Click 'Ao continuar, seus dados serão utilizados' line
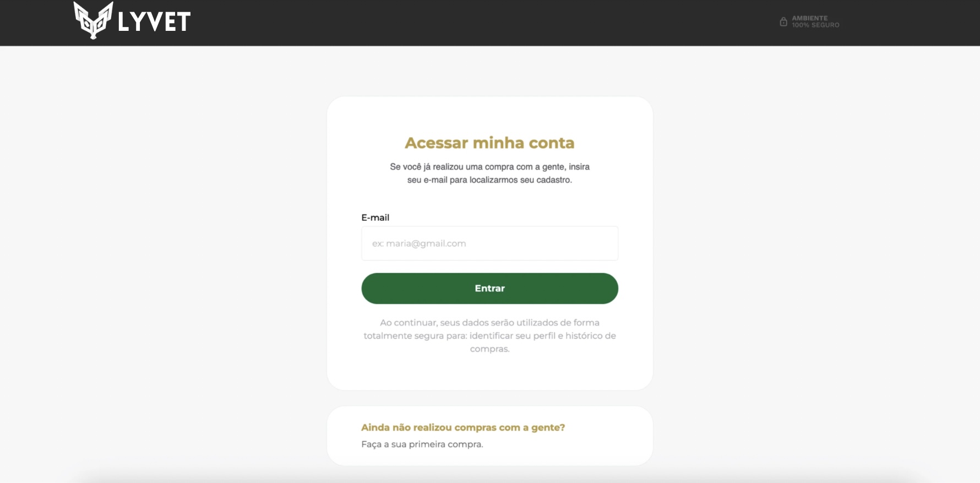This screenshot has height=483, width=980. click(489, 323)
